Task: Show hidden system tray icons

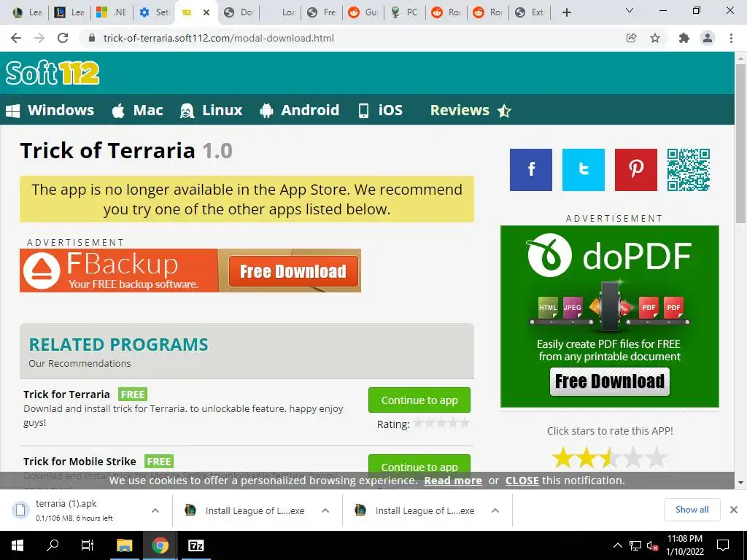Action: click(x=617, y=545)
